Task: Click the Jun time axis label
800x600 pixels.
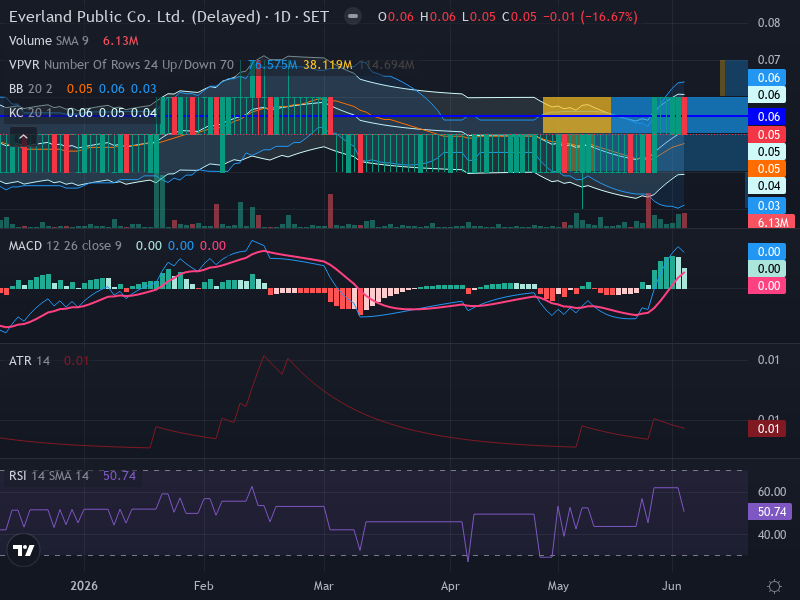Action: click(672, 586)
